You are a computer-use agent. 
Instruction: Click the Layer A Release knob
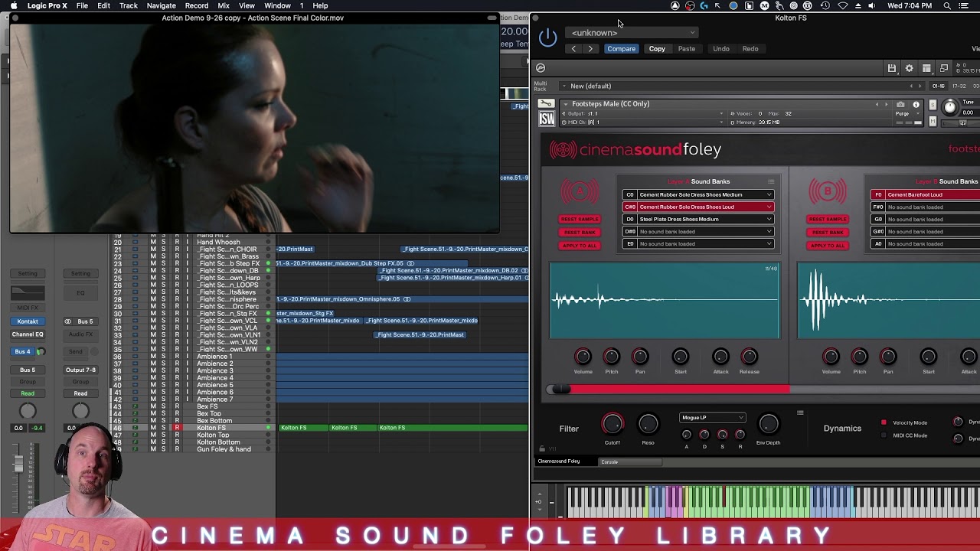point(749,357)
